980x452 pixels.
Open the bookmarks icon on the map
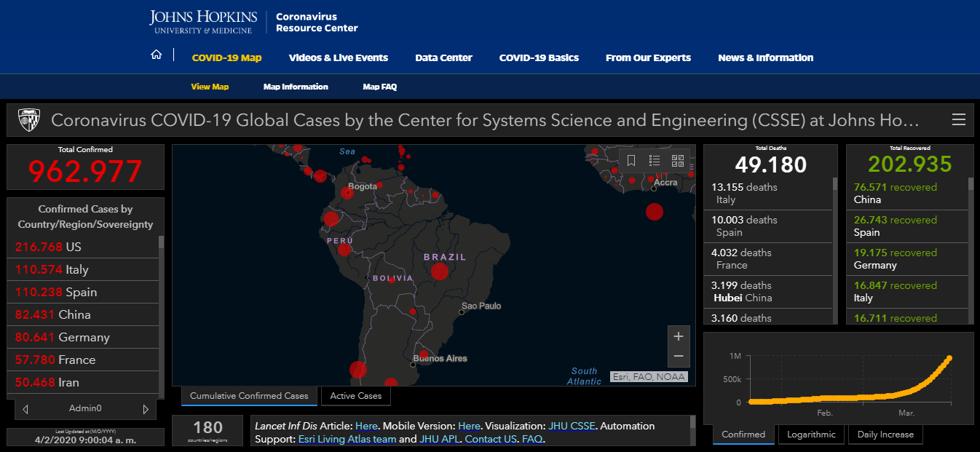click(x=631, y=161)
